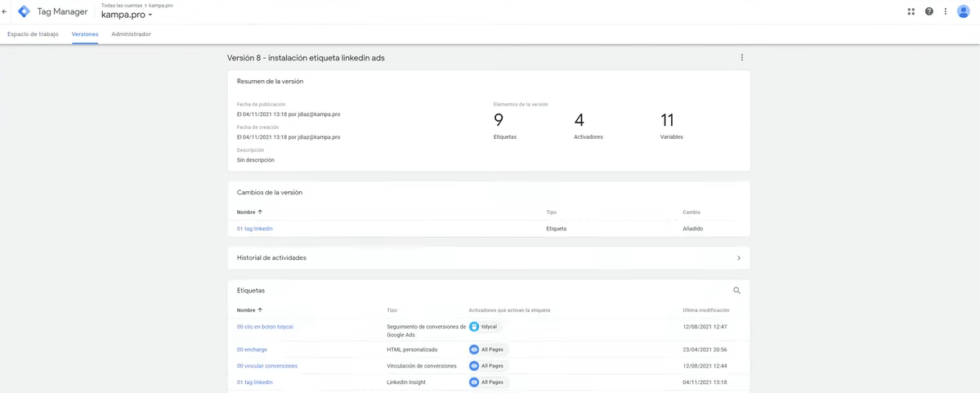Switch to Espacio de trabajo tab
This screenshot has height=393, width=980.
pos(34,34)
